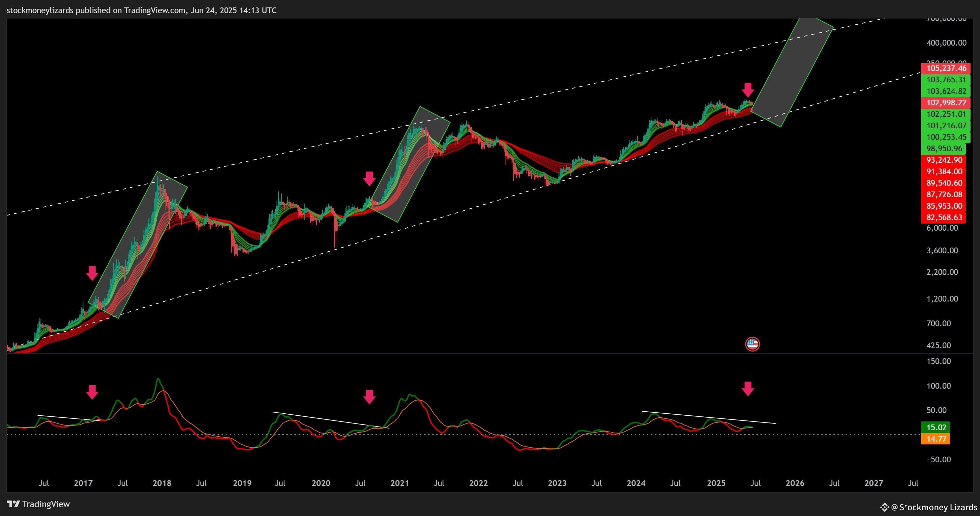Click the 82,568.63 price label
Image resolution: width=980 pixels, height=516 pixels.
[944, 217]
